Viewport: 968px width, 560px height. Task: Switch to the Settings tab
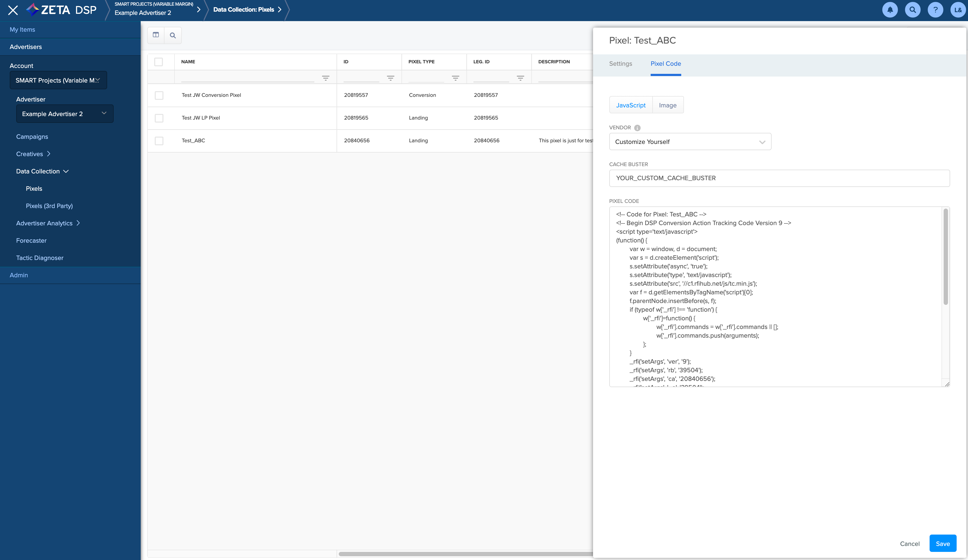click(x=620, y=64)
